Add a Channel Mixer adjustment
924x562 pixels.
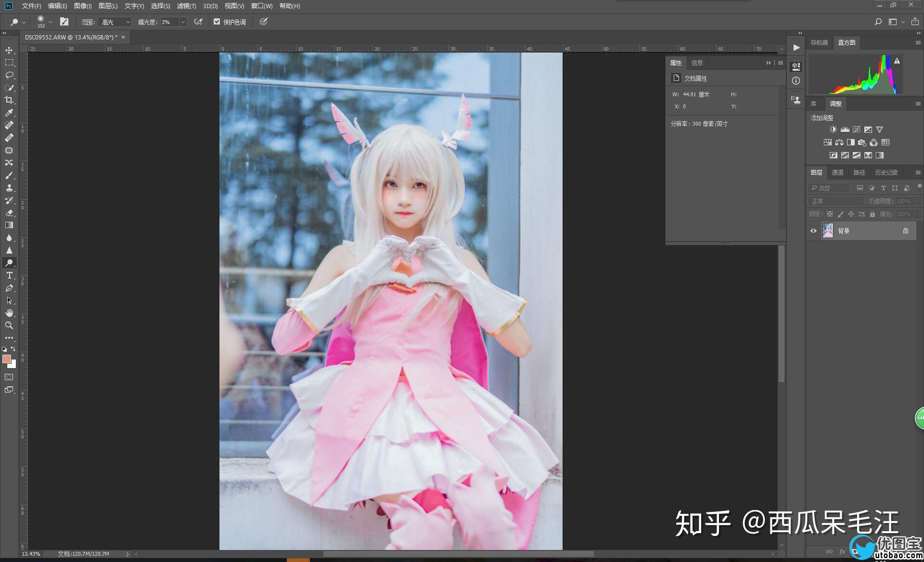873,142
